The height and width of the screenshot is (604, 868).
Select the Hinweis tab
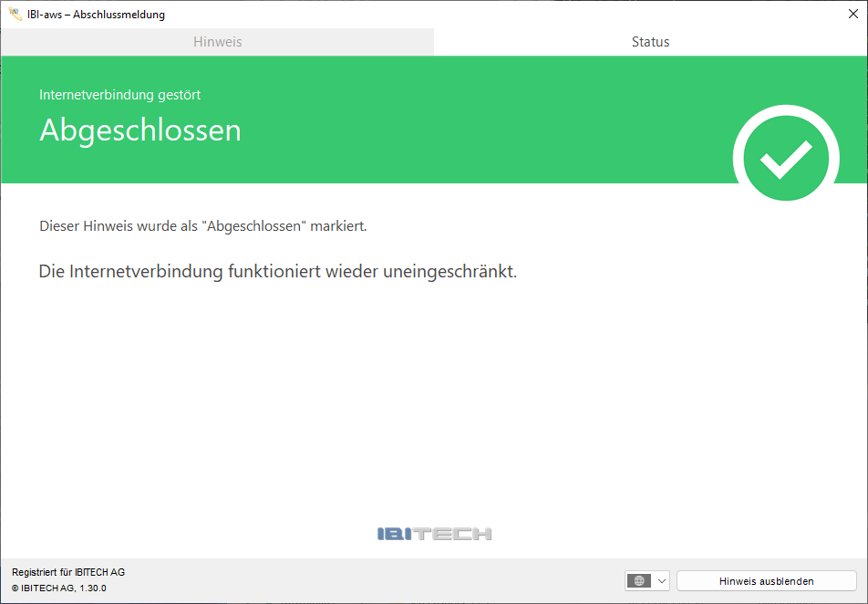tap(217, 41)
